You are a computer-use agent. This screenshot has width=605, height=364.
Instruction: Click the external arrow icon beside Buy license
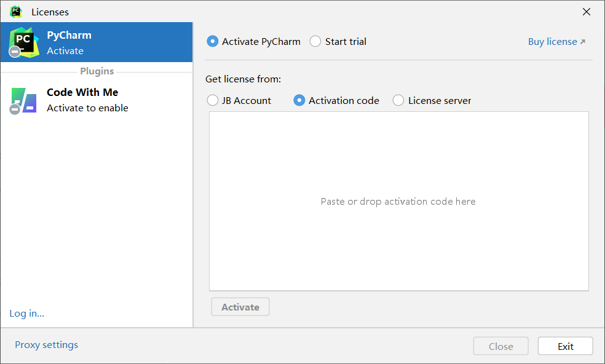coord(583,42)
